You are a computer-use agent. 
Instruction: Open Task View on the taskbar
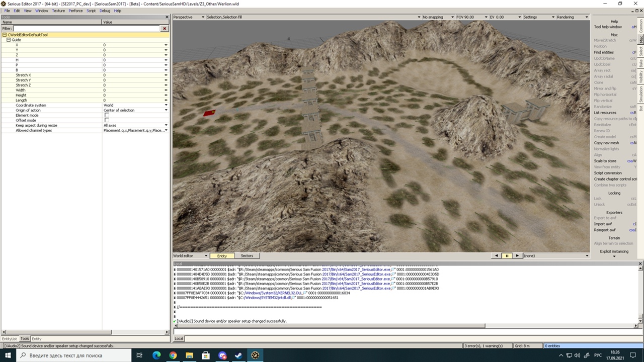pyautogui.click(x=140, y=355)
